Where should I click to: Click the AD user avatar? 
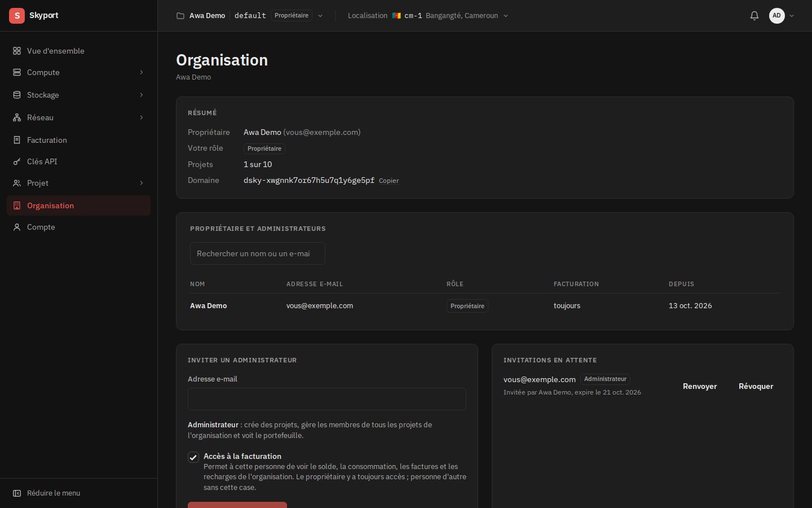tap(777, 16)
